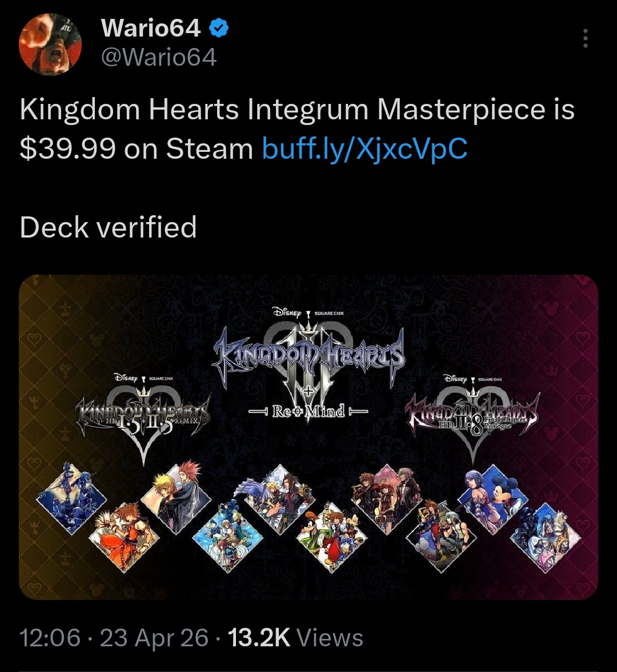Image resolution: width=617 pixels, height=672 pixels.
Task: Click the 23 Apr 26 date
Action: click(154, 637)
